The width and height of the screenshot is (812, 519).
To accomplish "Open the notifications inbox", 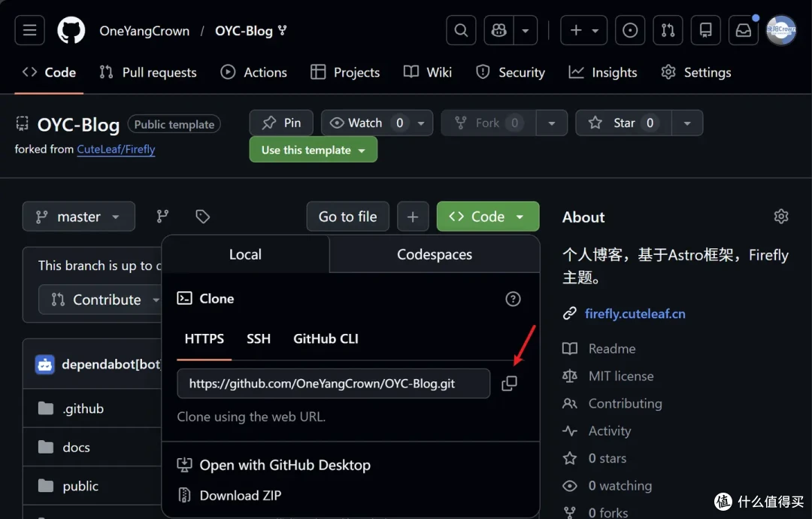I will 744,31.
